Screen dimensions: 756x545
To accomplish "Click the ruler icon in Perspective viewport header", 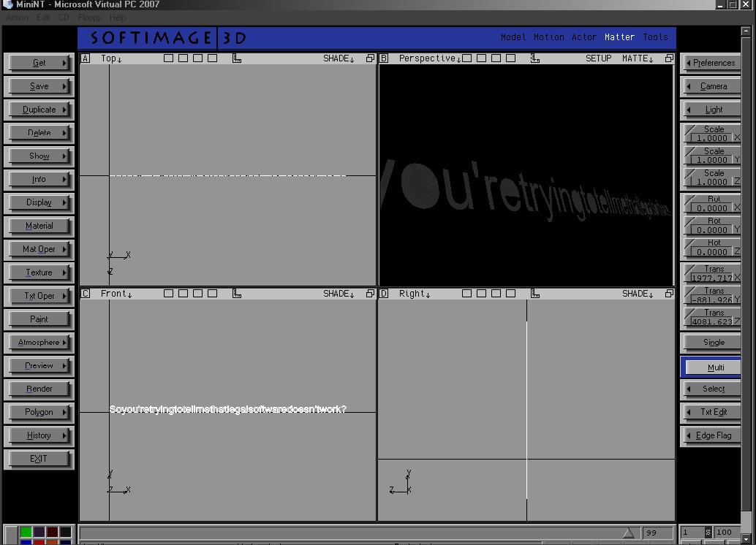I will tap(535, 58).
